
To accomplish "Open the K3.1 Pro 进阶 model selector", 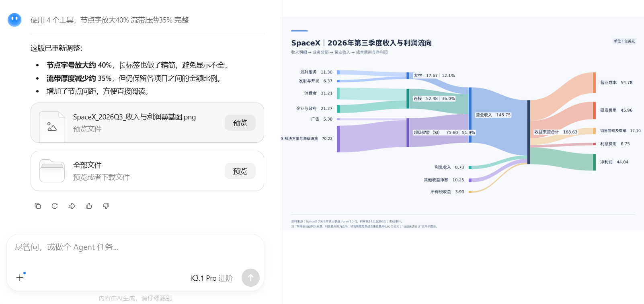I will (x=211, y=278).
